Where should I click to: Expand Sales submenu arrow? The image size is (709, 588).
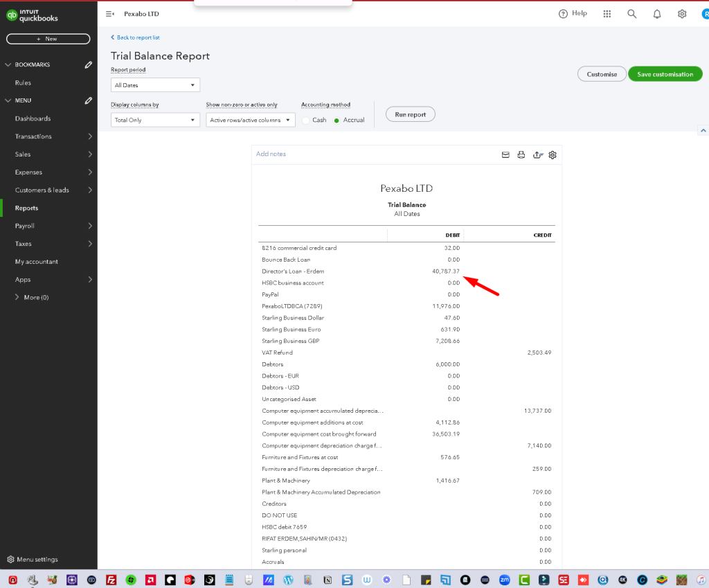coord(90,154)
